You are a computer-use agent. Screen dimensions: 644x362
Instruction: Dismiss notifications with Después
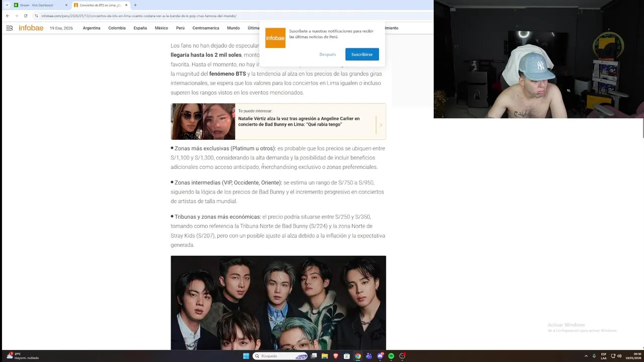328,54
